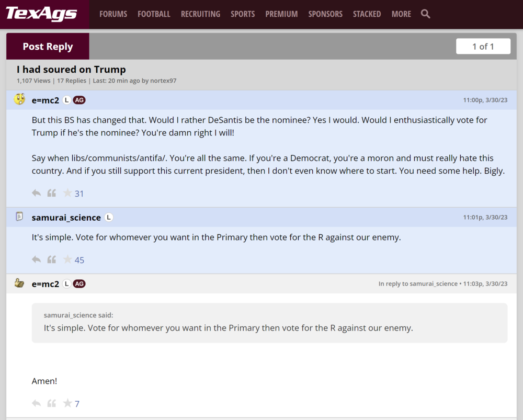Click samurai_science document avatar icon

pyautogui.click(x=19, y=217)
